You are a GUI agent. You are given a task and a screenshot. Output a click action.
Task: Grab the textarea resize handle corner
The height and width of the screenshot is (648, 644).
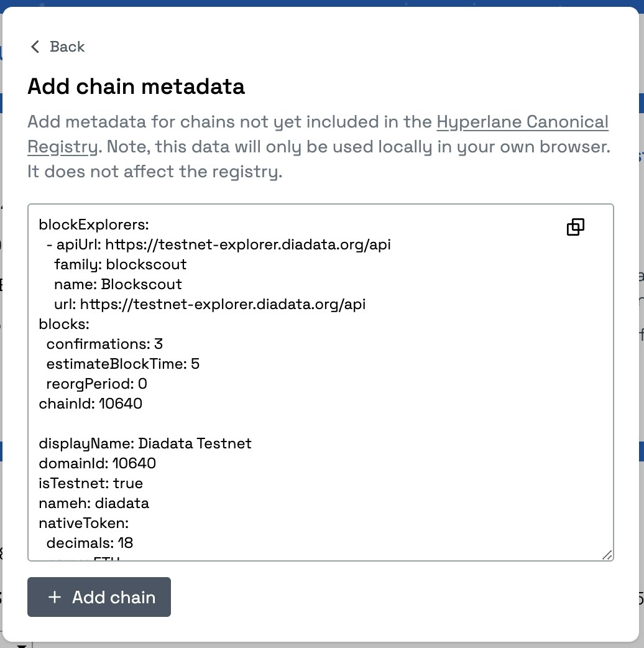(607, 555)
